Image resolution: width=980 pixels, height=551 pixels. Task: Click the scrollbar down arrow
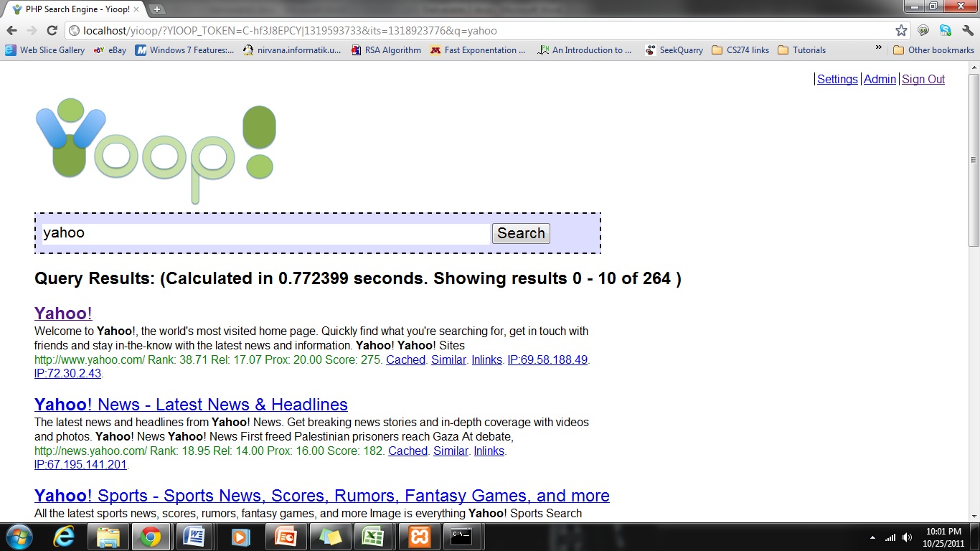[x=974, y=516]
